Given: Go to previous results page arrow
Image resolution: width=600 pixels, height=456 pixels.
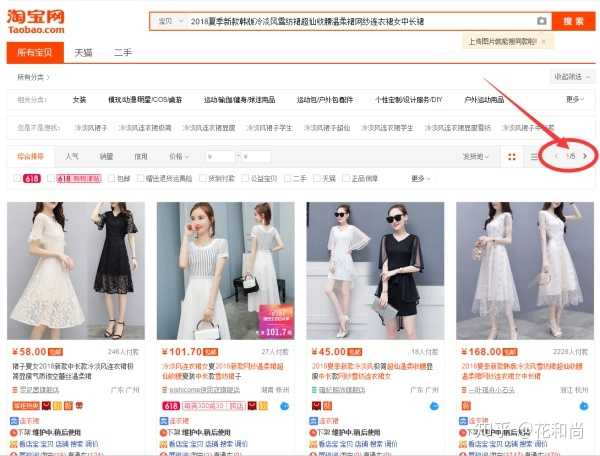Looking at the screenshot, I should click(557, 156).
